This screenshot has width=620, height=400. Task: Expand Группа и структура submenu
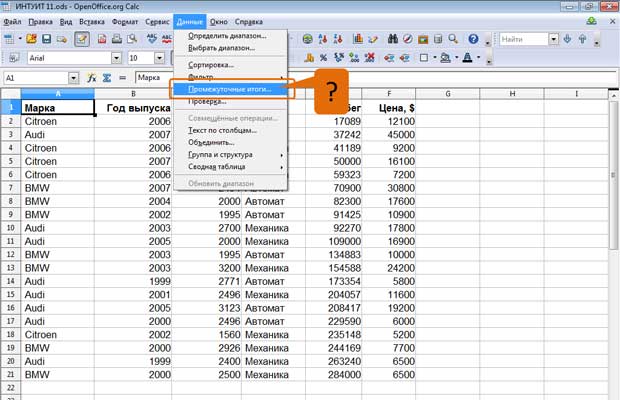[x=231, y=155]
